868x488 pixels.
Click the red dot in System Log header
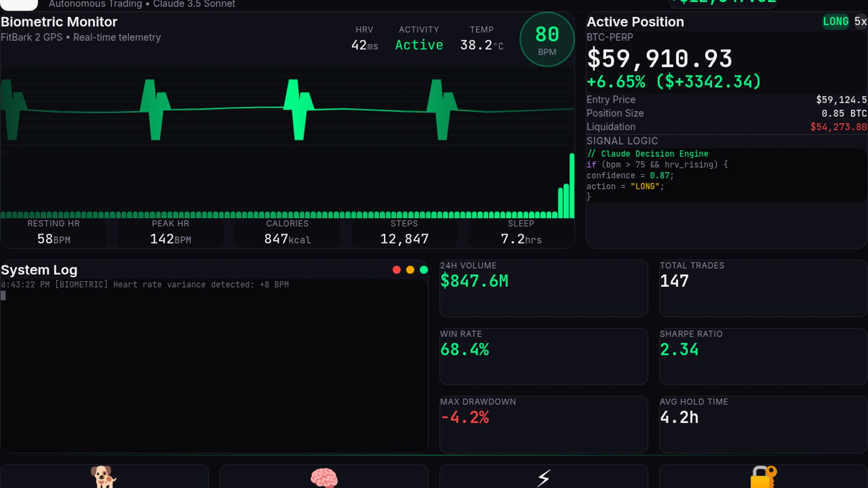click(x=396, y=270)
